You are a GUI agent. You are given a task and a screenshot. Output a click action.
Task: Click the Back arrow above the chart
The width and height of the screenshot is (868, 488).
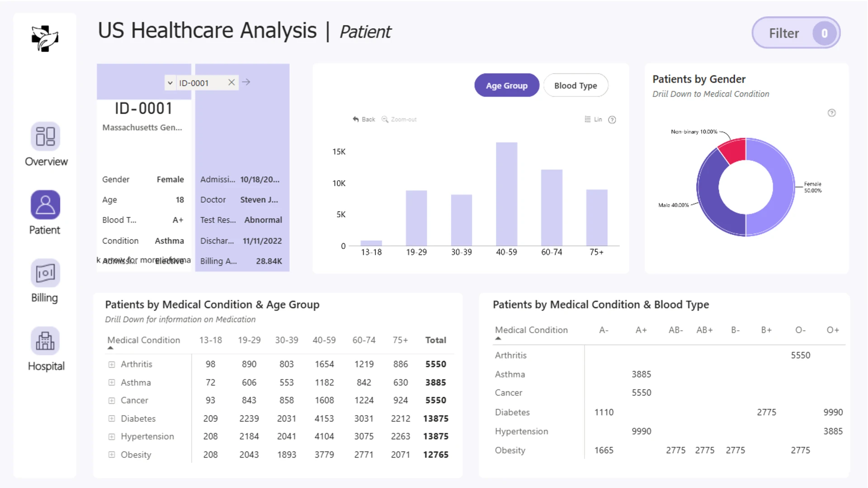(x=356, y=119)
